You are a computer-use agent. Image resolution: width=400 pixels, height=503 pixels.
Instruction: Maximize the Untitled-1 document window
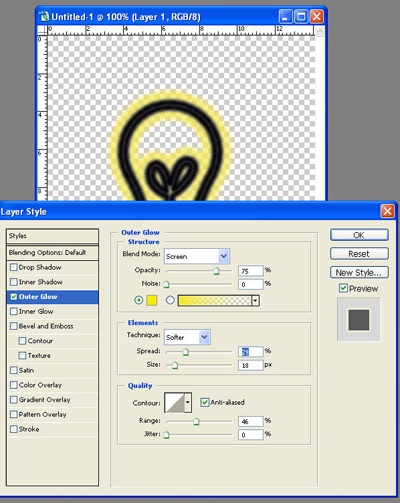301,16
